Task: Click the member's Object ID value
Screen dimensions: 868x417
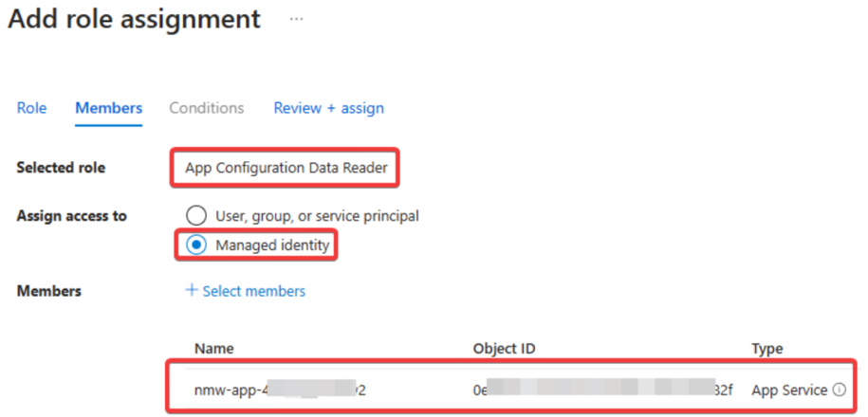Action: 603,390
